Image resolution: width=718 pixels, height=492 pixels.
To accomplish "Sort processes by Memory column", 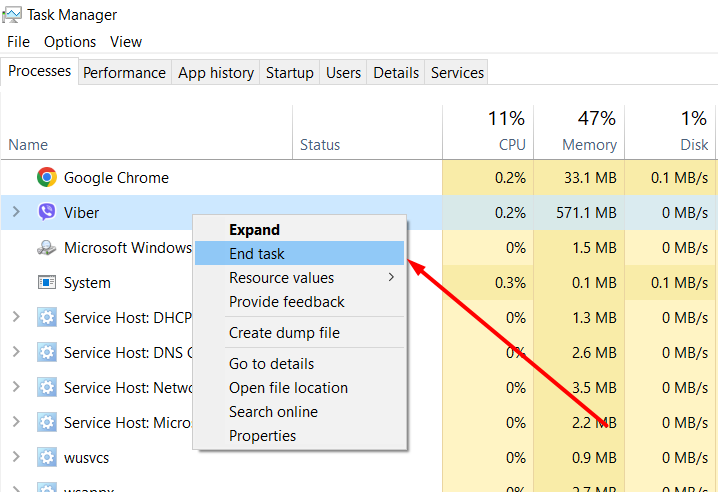I will click(x=588, y=145).
